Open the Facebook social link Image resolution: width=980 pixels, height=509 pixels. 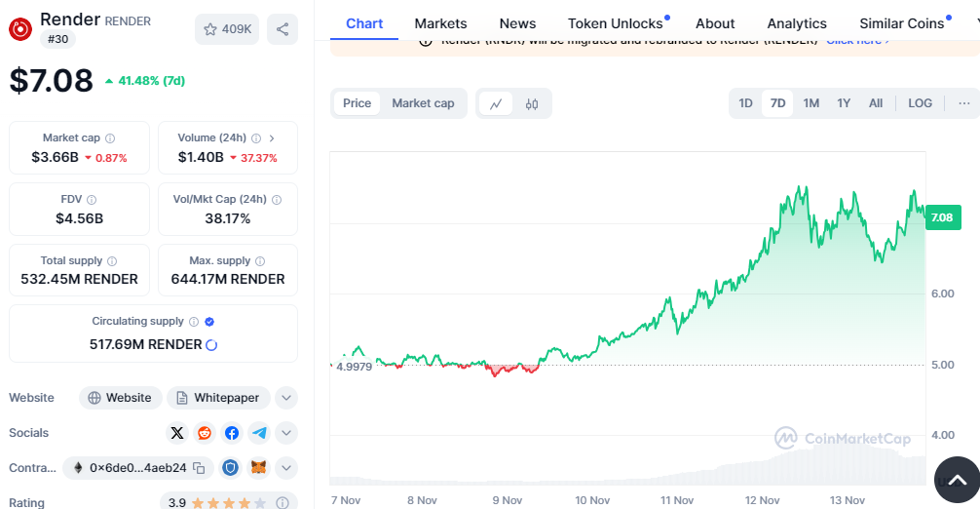(232, 433)
